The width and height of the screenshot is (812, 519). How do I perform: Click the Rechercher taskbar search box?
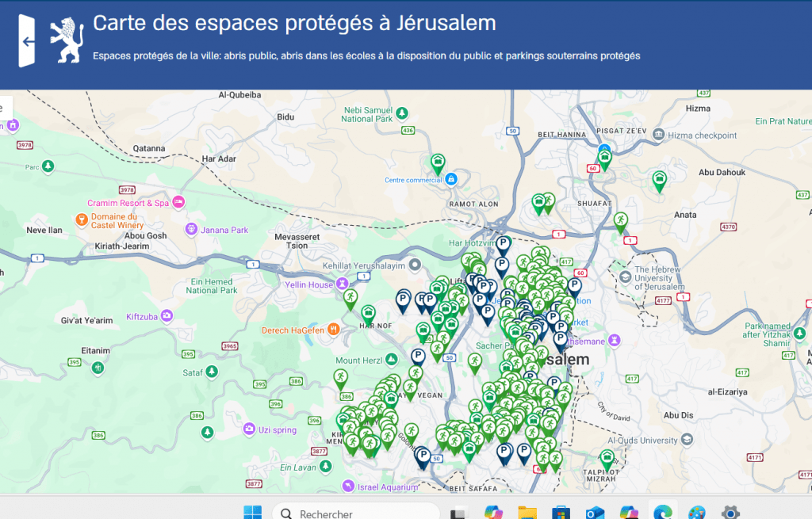coord(355,511)
